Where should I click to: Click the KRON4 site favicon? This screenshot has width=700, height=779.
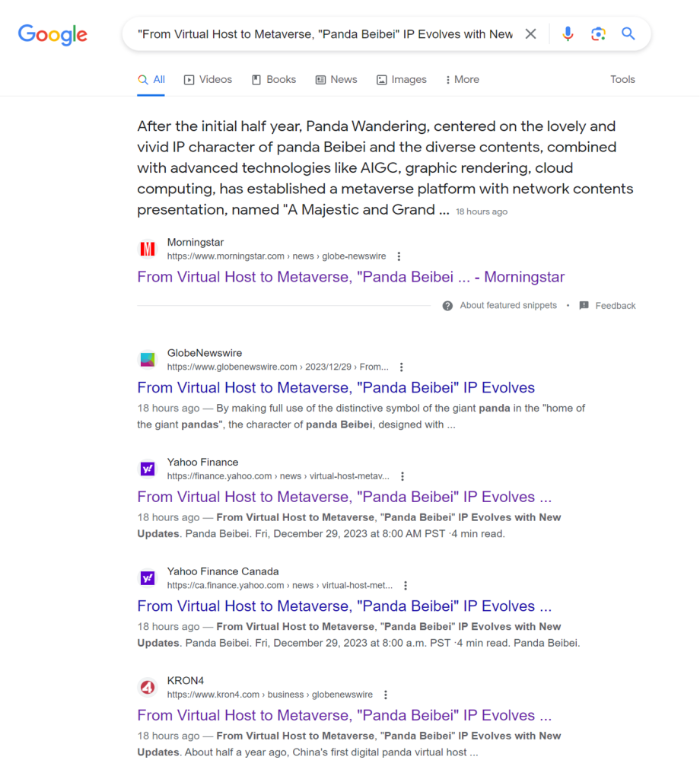[x=148, y=687]
